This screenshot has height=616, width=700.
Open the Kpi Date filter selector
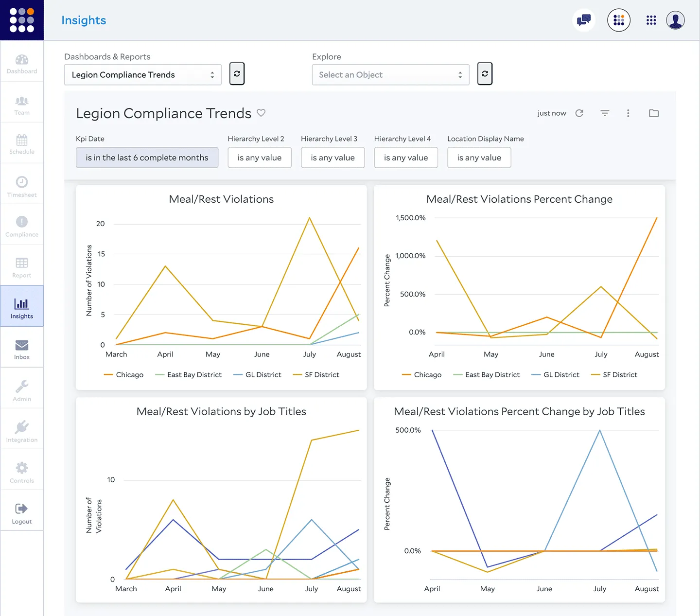coord(147,158)
